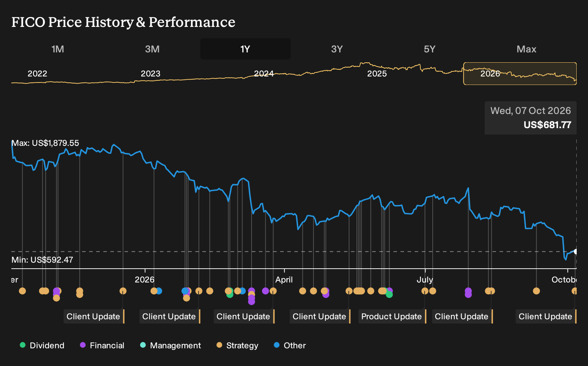Click the blue Other dot after 2026 label
Screen dimensions: 588x366
[159, 291]
